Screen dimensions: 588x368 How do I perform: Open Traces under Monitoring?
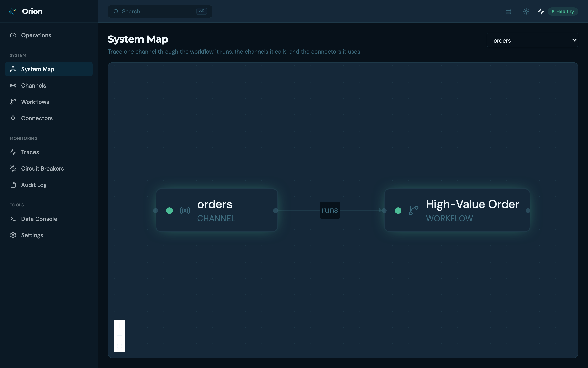coord(49,152)
